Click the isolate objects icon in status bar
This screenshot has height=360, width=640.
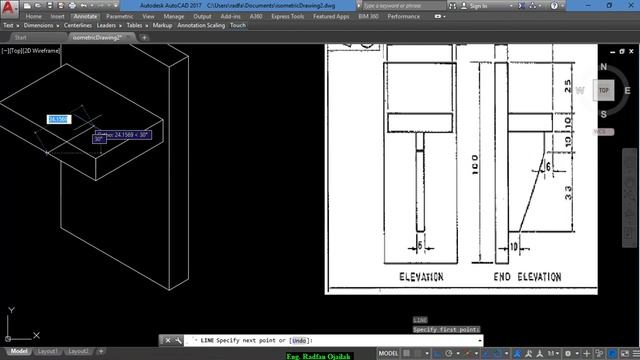pos(599,353)
